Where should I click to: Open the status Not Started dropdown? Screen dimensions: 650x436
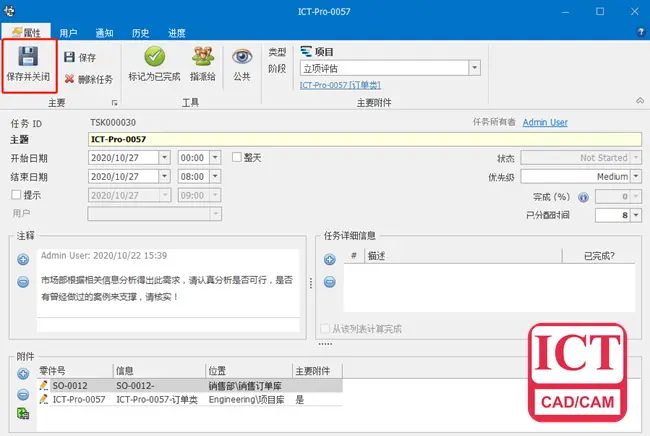coord(636,157)
